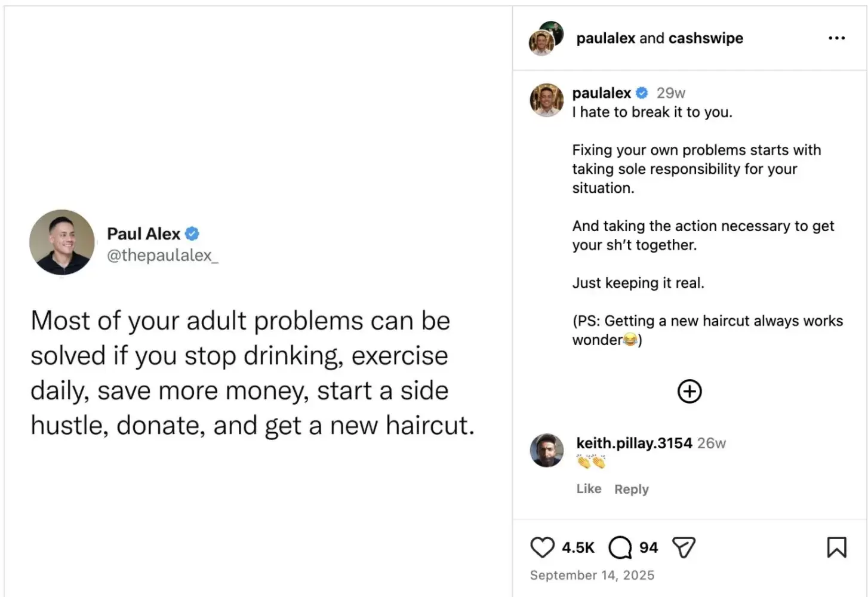
Task: Click Paul Alex's photo in the tweet image
Action: [x=62, y=242]
